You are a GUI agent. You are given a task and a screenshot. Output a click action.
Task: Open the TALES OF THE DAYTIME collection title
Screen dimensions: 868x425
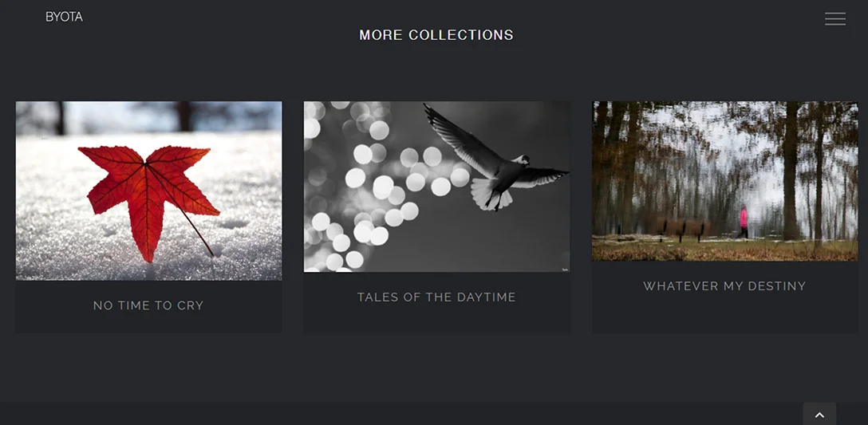(436, 297)
